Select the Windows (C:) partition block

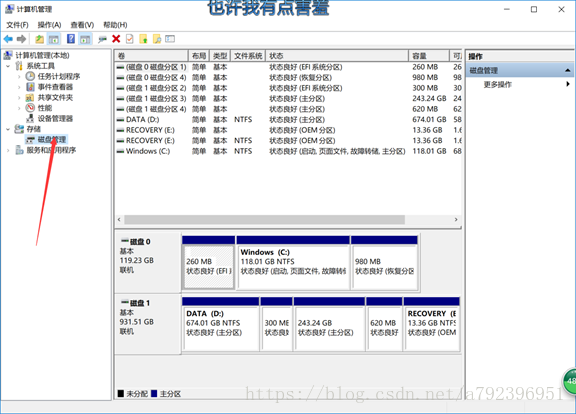pos(293,267)
